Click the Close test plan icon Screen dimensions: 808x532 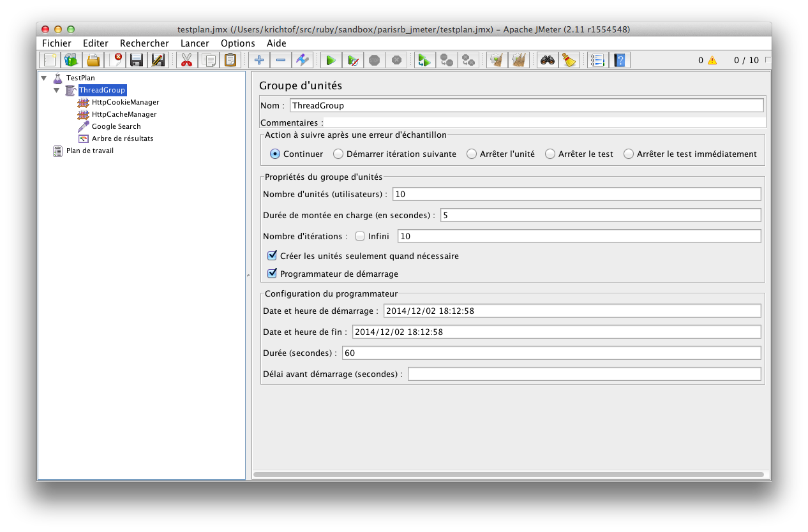(116, 60)
